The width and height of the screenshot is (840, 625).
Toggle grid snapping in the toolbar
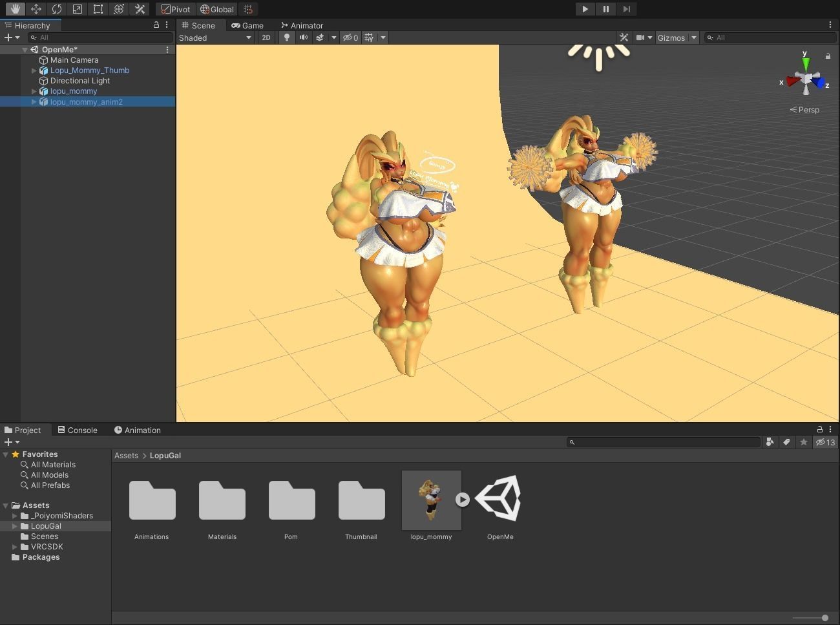(248, 9)
